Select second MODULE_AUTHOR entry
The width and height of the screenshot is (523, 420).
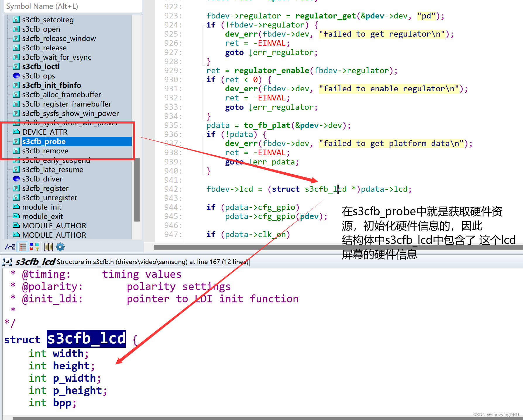[54, 235]
